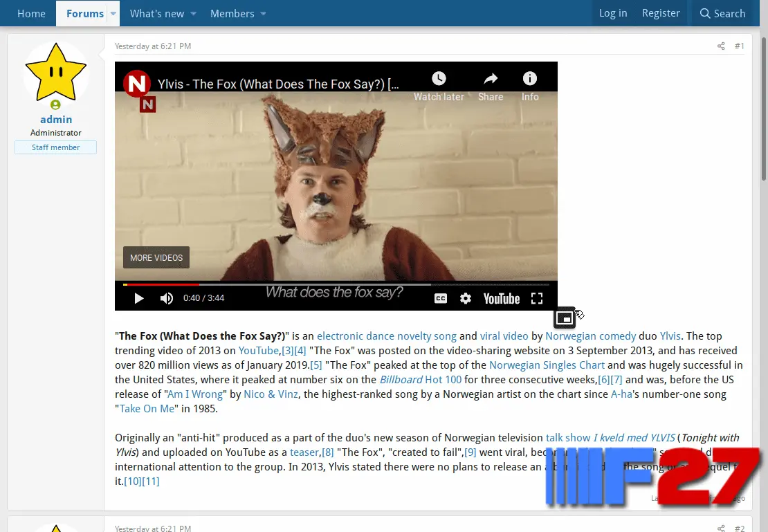Viewport: 768px width, 532px height.
Task: Play the YouTube video
Action: (x=139, y=298)
